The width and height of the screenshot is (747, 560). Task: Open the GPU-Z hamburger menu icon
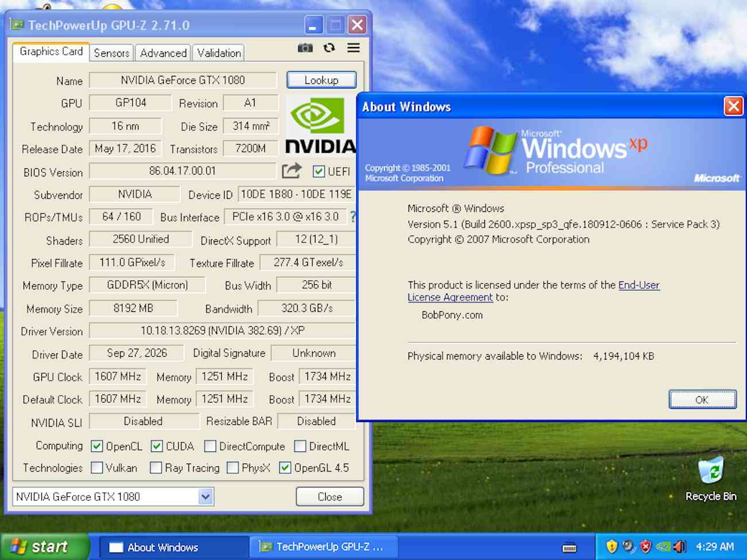coord(353,48)
